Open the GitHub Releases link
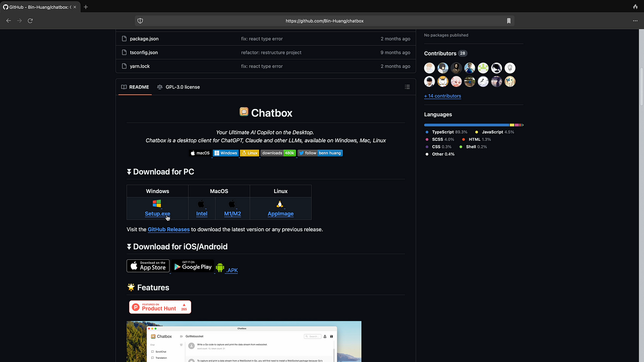Viewport: 644px width, 362px height. pyautogui.click(x=169, y=229)
